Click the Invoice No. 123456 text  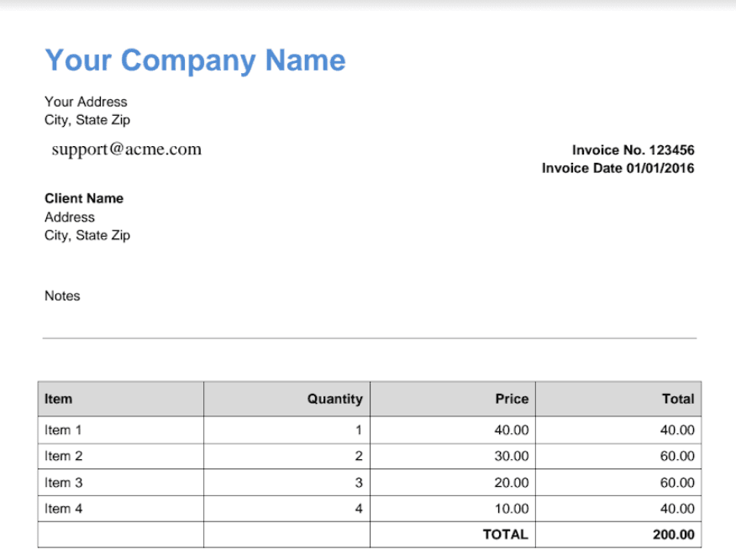[x=633, y=150]
